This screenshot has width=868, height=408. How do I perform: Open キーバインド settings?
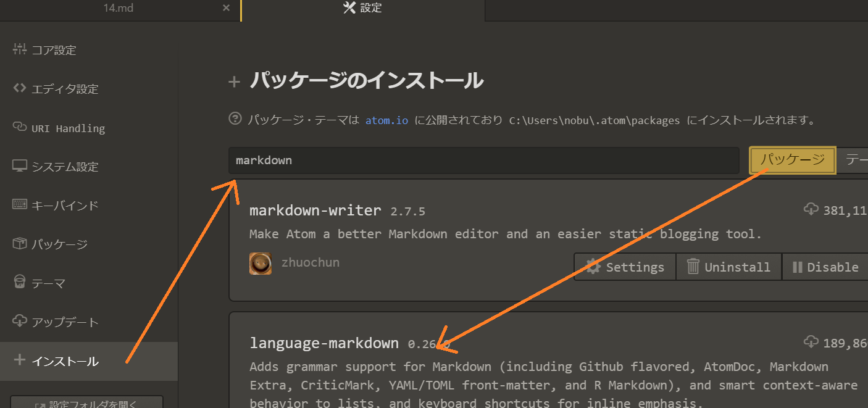pos(89,206)
